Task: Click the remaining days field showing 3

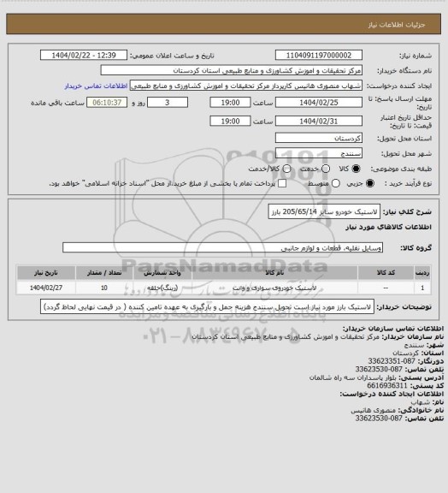Action: tap(168, 103)
